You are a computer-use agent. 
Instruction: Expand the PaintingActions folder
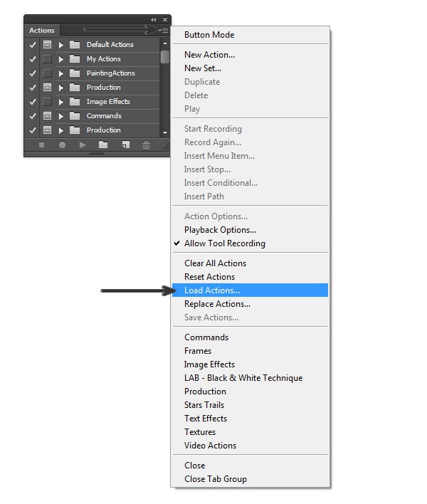tap(61, 73)
